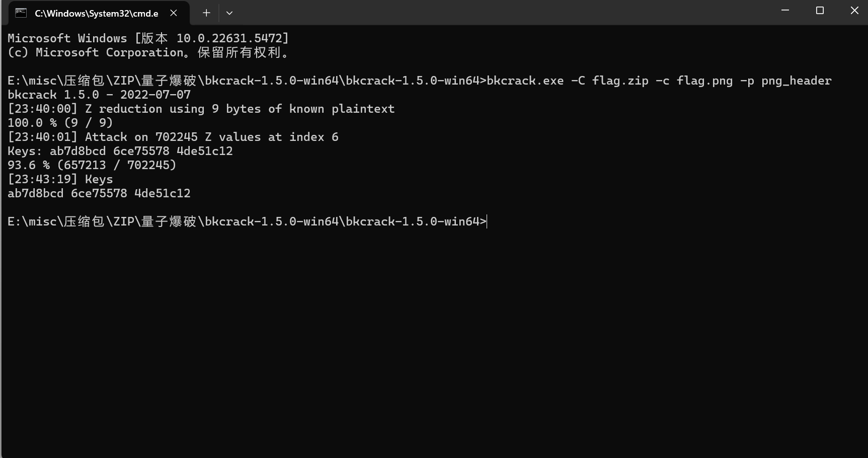Click the flag.zip argument text

[620, 81]
